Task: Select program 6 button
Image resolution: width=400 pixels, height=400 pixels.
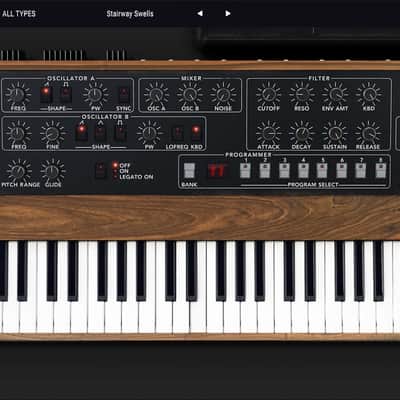Action: (341, 171)
